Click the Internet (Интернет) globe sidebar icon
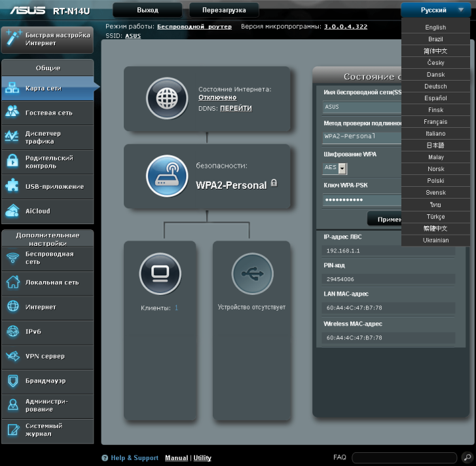Viewport: 476px width, 466px height. tap(12, 307)
